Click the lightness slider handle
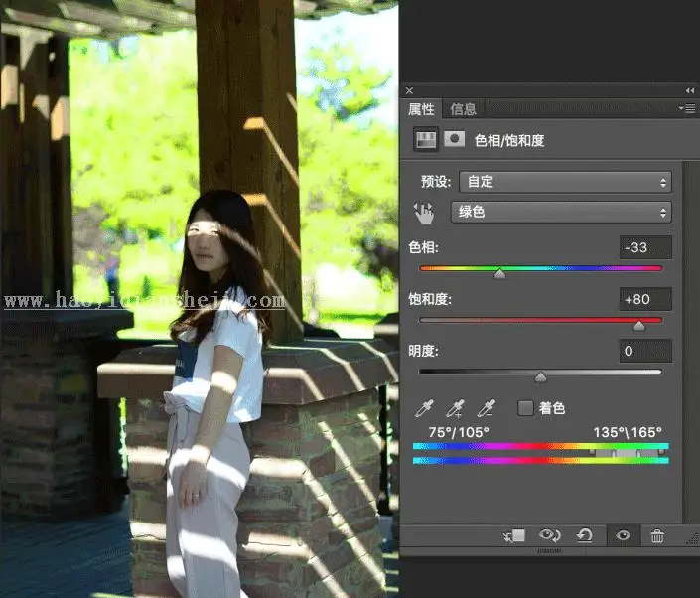The height and width of the screenshot is (598, 700). tap(540, 376)
